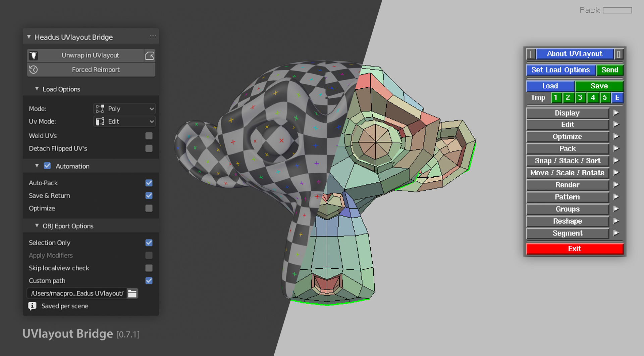Click the About UVLayout button

575,54
